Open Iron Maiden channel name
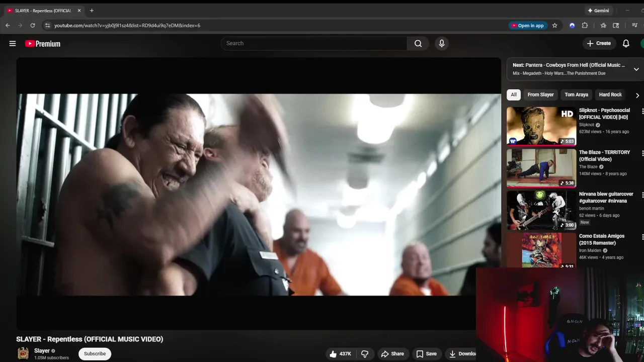The height and width of the screenshot is (362, 644). click(590, 250)
